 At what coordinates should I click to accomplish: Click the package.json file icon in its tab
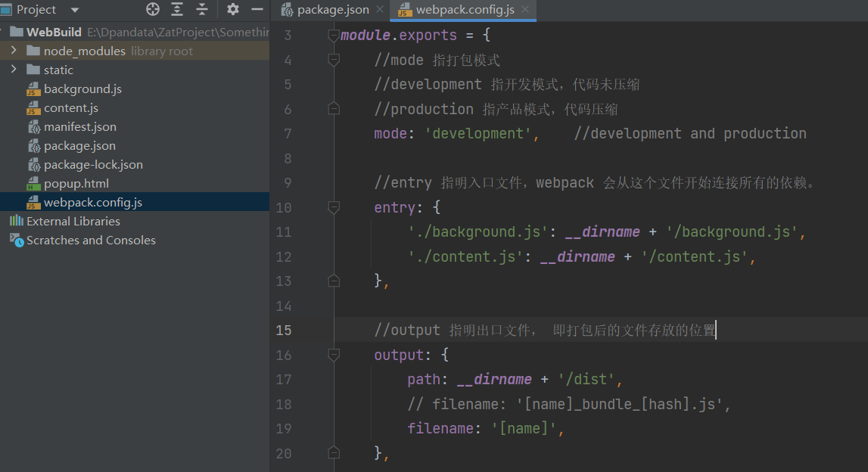[286, 11]
